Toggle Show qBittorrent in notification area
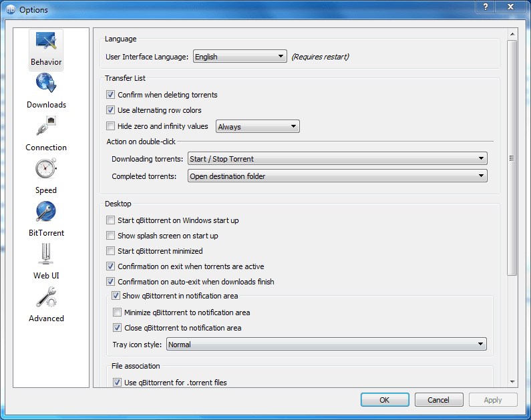 116,295
